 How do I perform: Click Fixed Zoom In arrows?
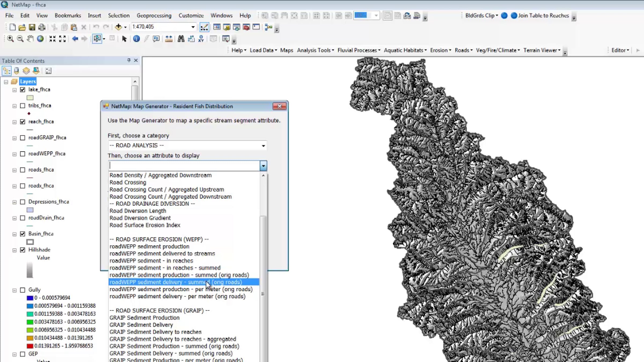pyautogui.click(x=53, y=39)
